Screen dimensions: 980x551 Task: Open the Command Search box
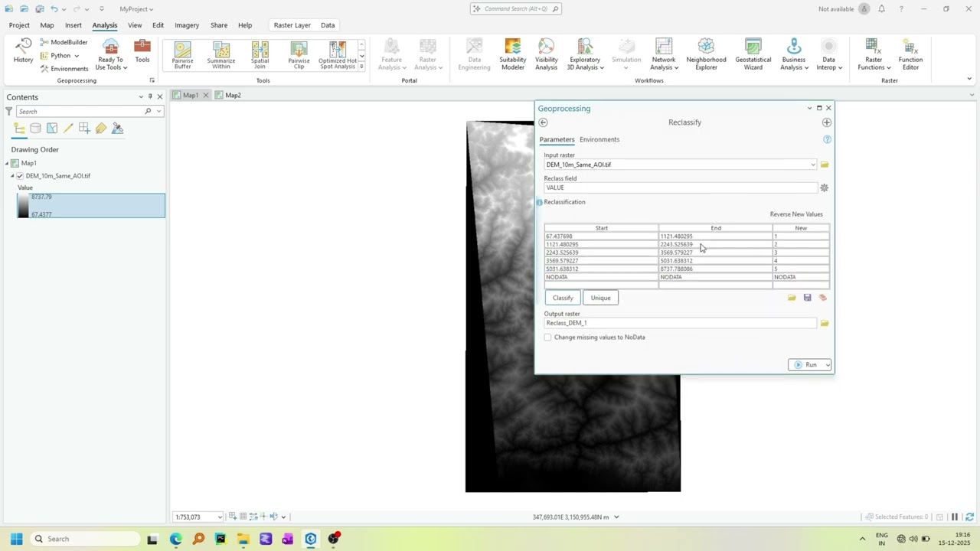click(x=516, y=9)
